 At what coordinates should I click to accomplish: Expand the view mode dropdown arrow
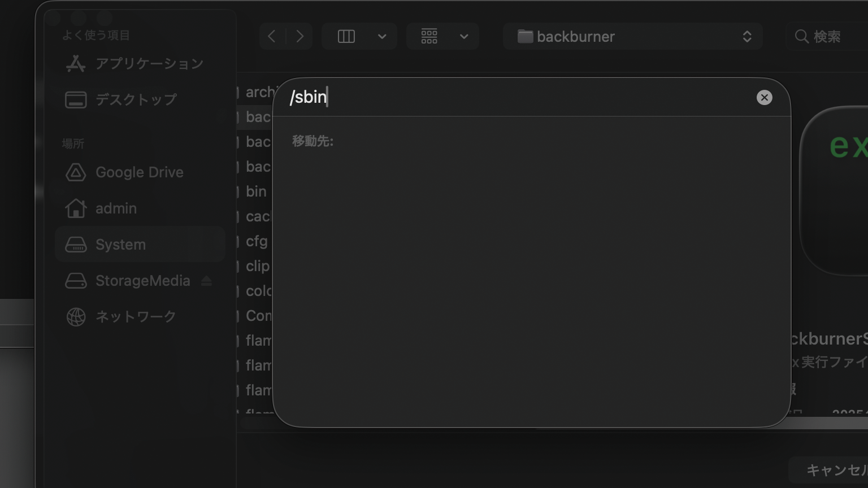coord(382,37)
